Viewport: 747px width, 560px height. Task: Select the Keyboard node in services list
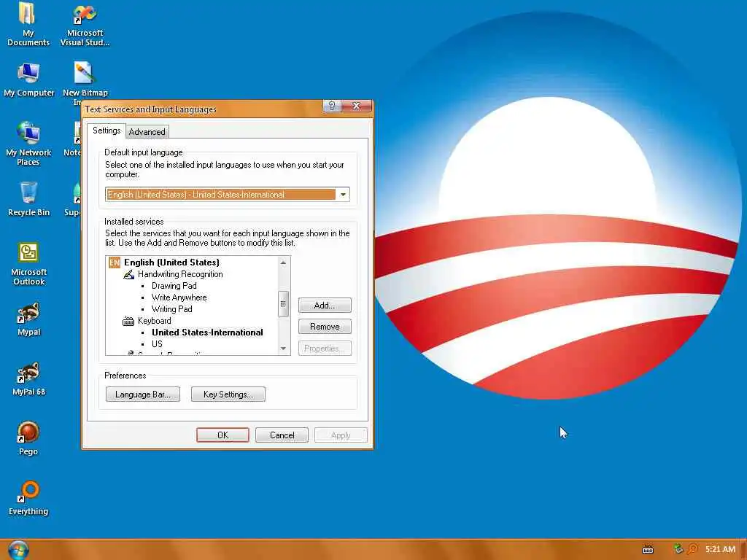155,321
